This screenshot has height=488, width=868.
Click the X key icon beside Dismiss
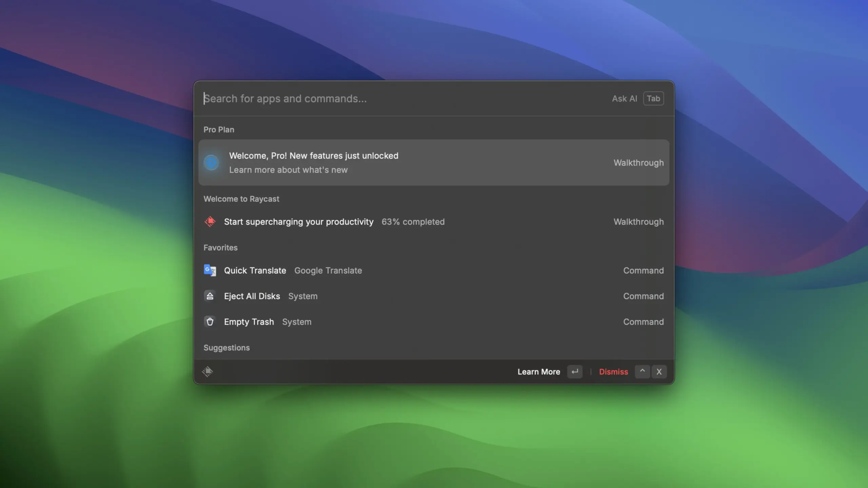point(659,372)
